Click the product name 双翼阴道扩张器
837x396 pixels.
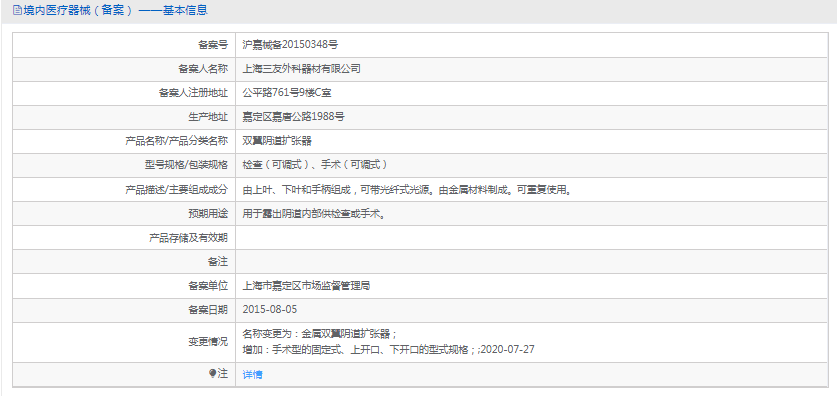coord(277,141)
